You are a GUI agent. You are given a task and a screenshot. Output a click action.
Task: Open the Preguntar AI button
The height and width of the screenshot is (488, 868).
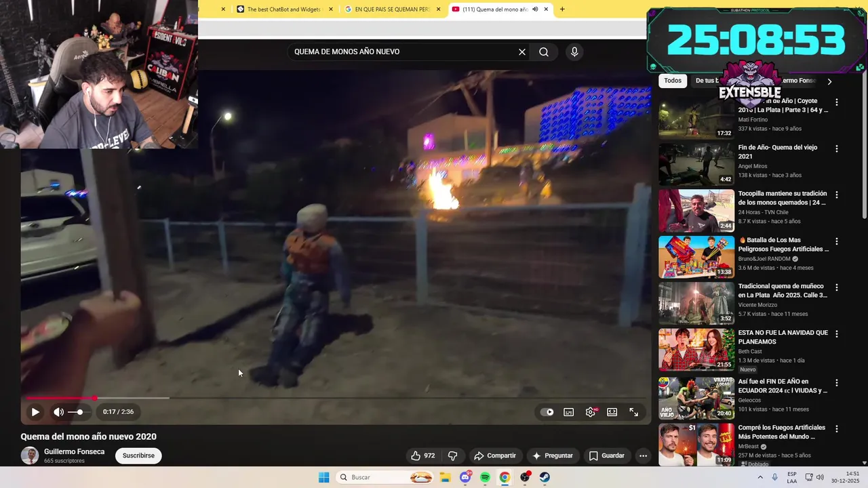click(553, 455)
